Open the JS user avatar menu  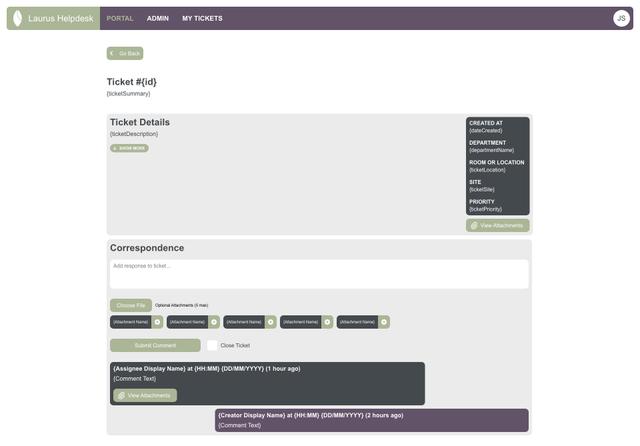[621, 18]
